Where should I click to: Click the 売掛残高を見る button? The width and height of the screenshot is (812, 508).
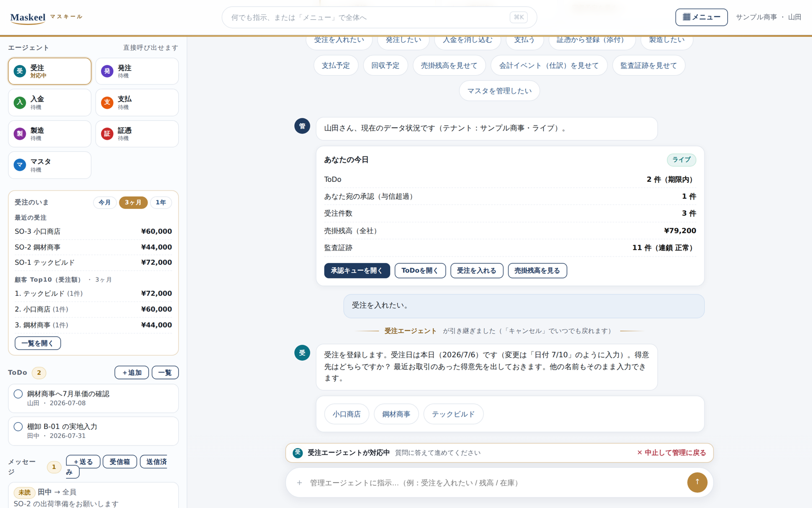click(x=537, y=271)
